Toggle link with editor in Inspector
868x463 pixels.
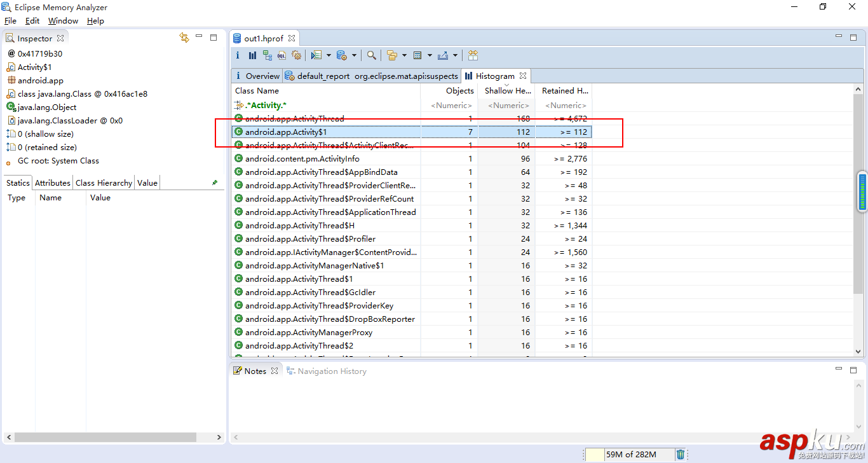184,38
